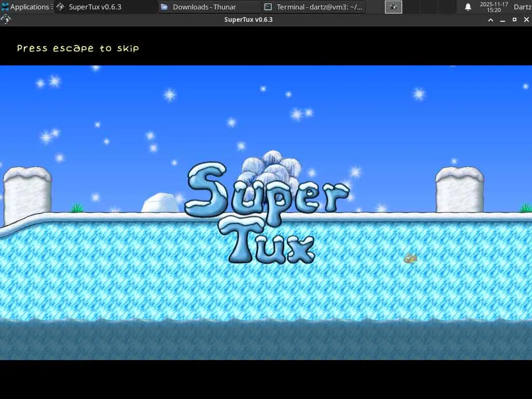Viewport: 532px width, 399px height.
Task: Shade the SuperTux window with up arrow
Action: click(x=490, y=20)
